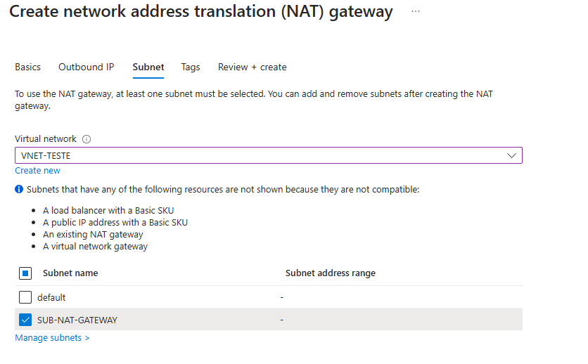The width and height of the screenshot is (588, 364).
Task: Click the blue info icon beside subnets notice
Action: (19, 190)
